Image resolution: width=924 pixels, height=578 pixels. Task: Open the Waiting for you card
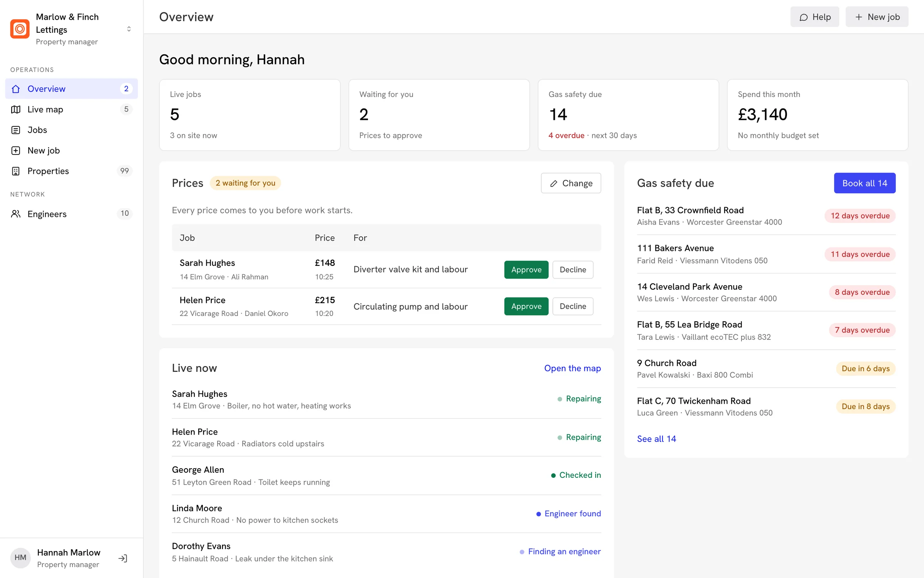click(439, 115)
